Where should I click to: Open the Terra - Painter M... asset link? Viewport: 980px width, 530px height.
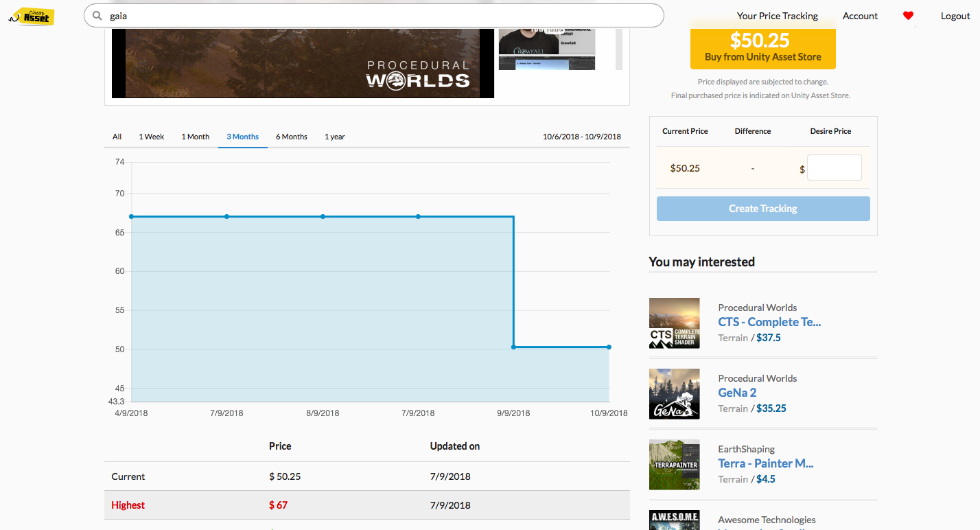(x=766, y=463)
